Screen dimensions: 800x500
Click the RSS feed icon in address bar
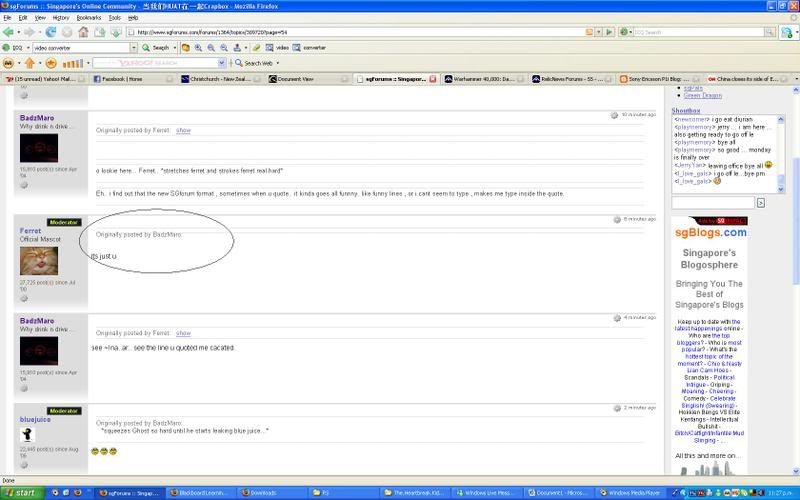[x=590, y=32]
